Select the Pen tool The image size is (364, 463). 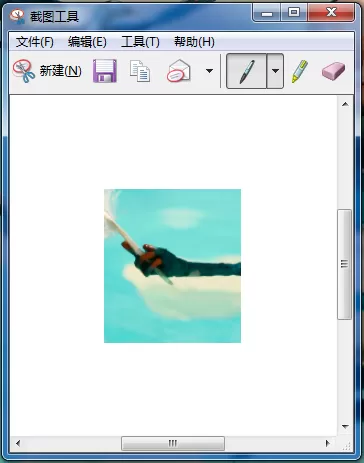(247, 71)
